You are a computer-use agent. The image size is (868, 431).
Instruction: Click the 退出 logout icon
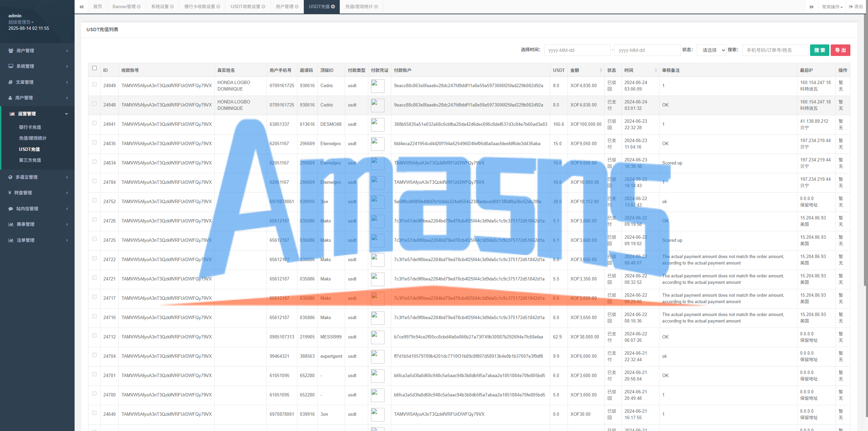851,7
